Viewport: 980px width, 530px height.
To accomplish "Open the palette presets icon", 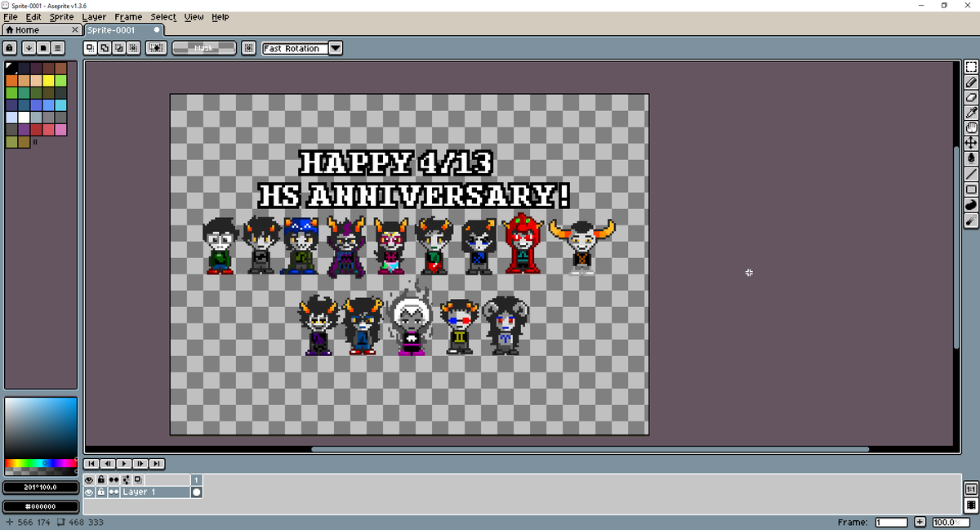I will (x=43, y=48).
